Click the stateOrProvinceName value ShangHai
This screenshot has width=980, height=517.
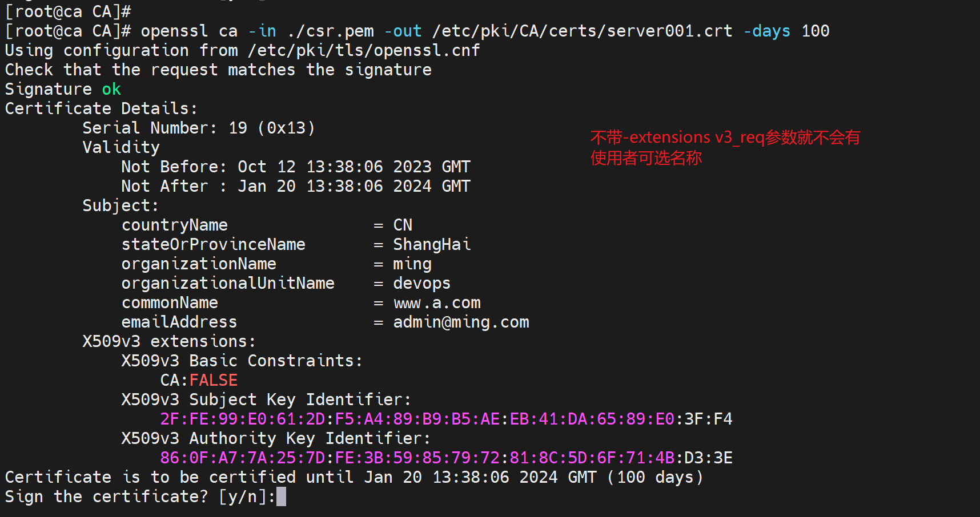click(x=432, y=244)
